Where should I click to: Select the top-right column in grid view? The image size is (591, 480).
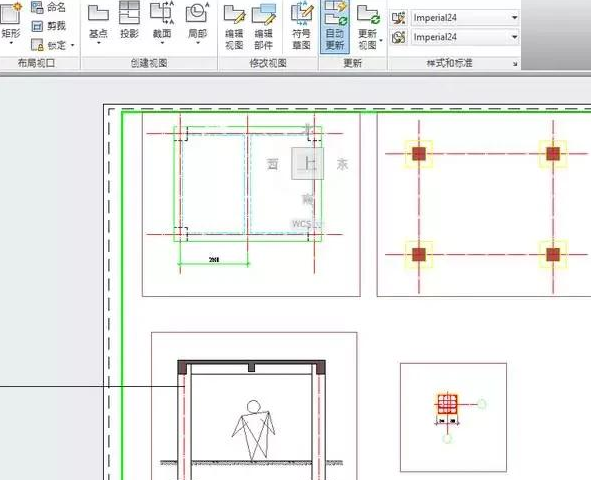[553, 154]
